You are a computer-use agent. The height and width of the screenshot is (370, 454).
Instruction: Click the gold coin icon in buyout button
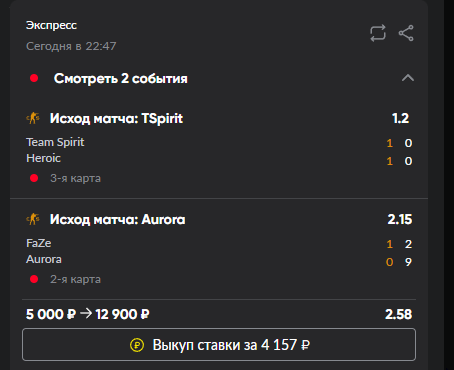137,345
